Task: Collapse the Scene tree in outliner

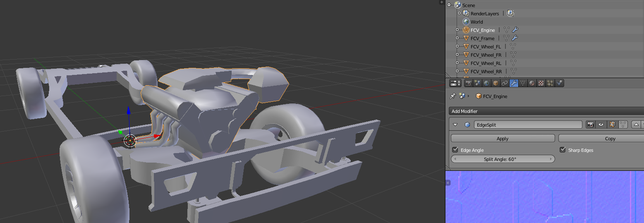Action: pos(449,5)
